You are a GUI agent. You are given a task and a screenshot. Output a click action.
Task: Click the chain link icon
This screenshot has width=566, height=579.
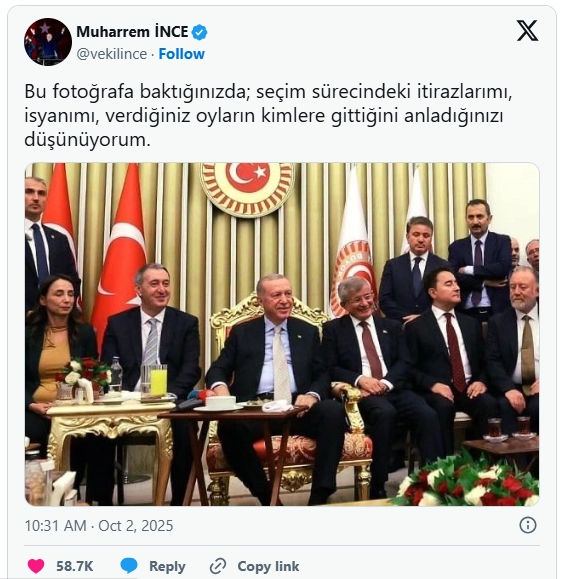click(218, 566)
